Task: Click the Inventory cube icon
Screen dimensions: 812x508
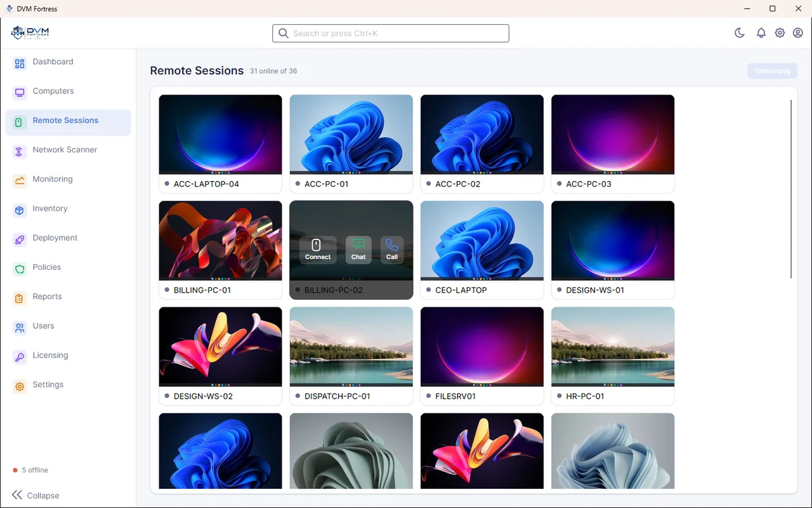Action: [x=20, y=210]
